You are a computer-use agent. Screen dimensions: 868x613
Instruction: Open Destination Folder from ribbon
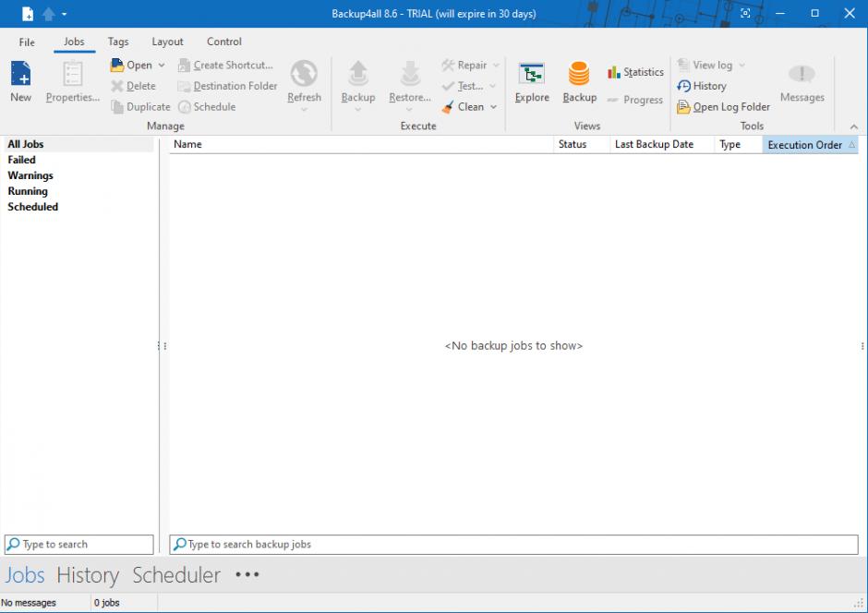click(227, 86)
